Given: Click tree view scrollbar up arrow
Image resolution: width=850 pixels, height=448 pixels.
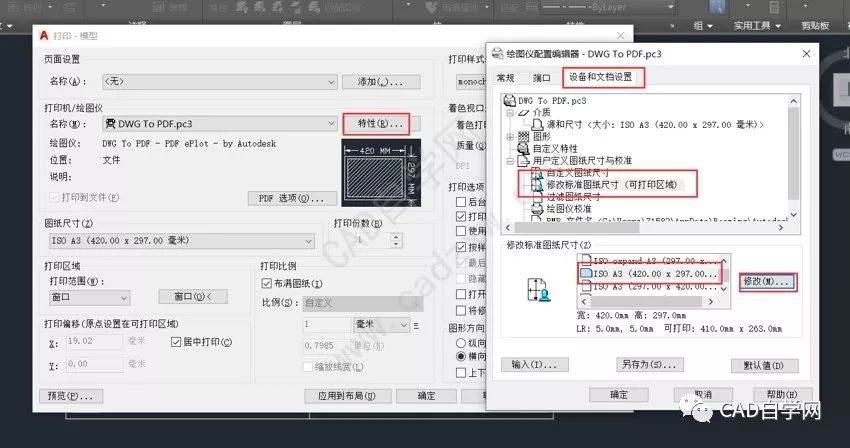Looking at the screenshot, I should coord(794,101).
